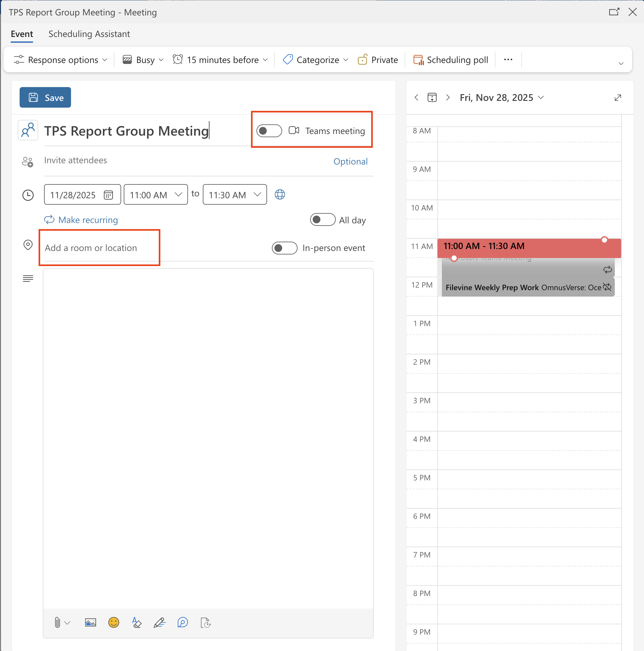Screen dimensions: 644x651
Task: Open the emoji picker smiley icon
Action: pyautogui.click(x=113, y=622)
